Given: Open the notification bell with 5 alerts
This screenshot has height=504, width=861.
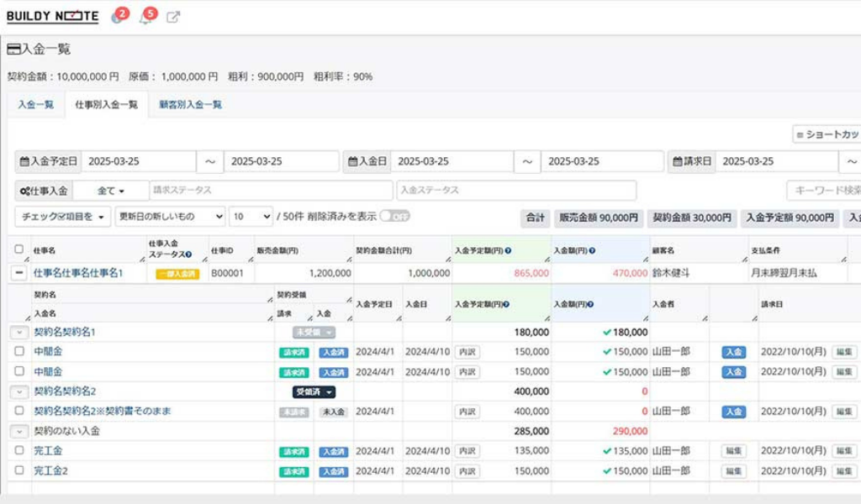Looking at the screenshot, I should tap(145, 17).
